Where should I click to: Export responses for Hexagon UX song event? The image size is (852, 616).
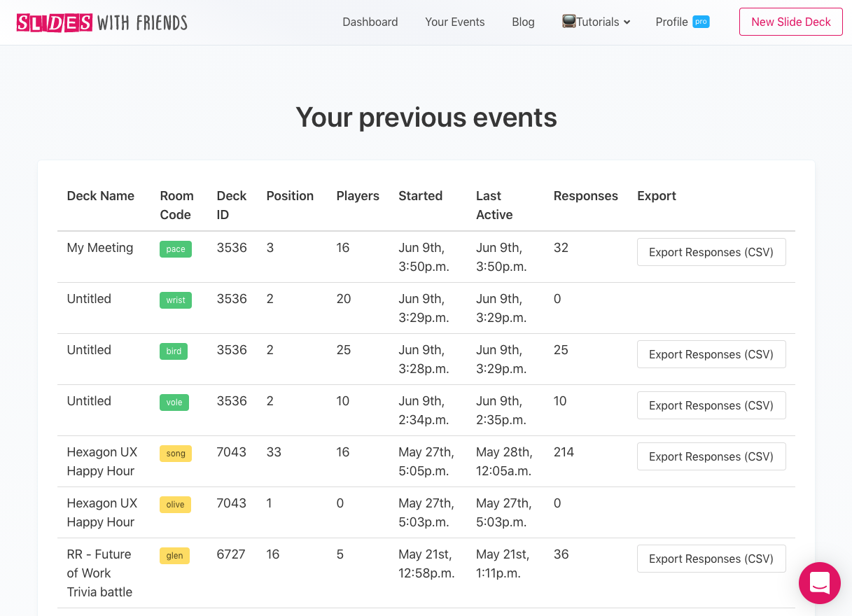[711, 456]
